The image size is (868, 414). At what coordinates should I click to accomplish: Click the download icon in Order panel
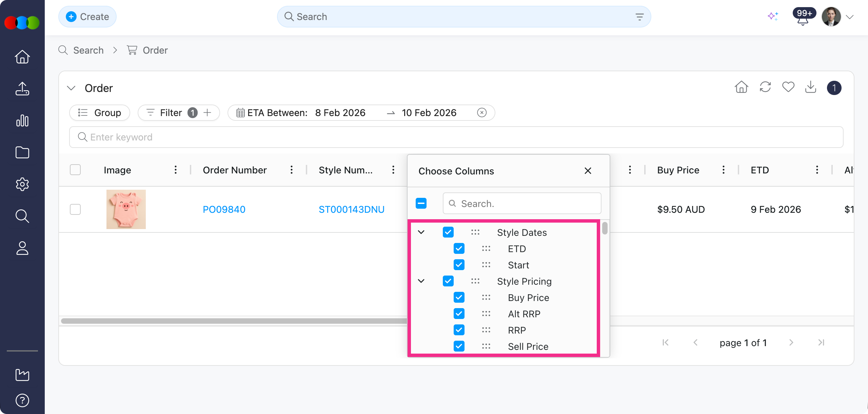pos(811,87)
